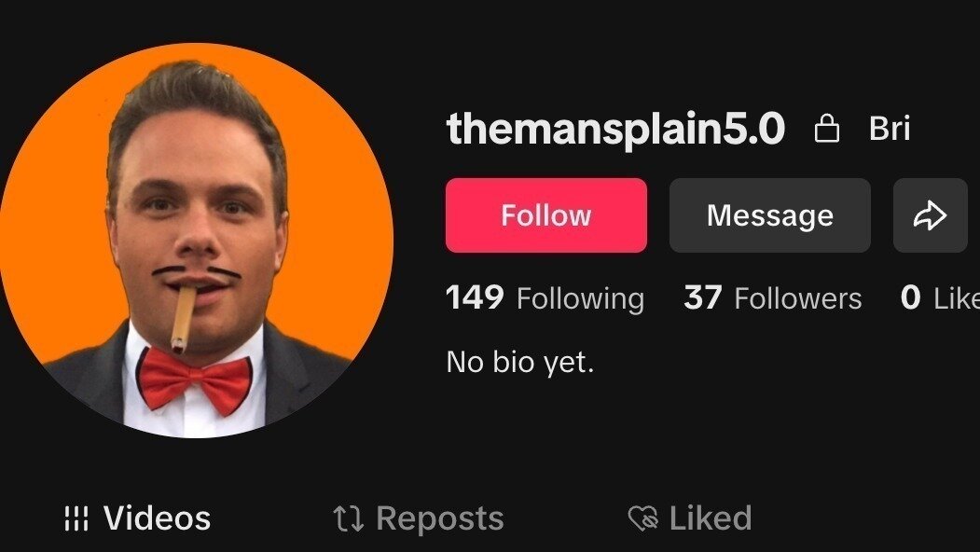The height and width of the screenshot is (552, 980).
Task: Open the Followers list label
Action: point(798,298)
